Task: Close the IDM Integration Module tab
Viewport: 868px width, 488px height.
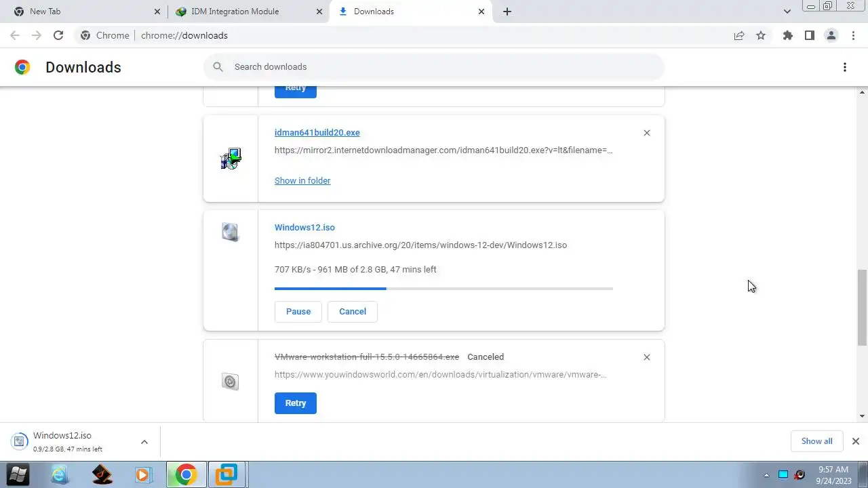Action: coord(319,12)
